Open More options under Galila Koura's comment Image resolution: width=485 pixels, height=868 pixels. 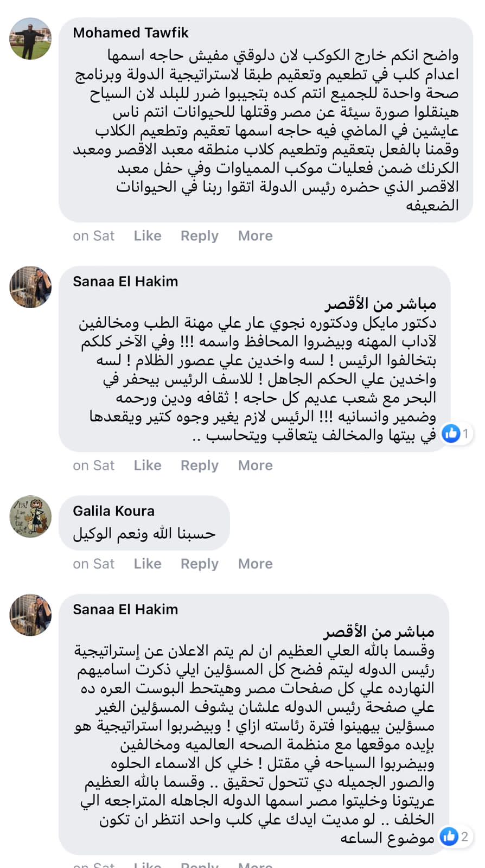[256, 564]
